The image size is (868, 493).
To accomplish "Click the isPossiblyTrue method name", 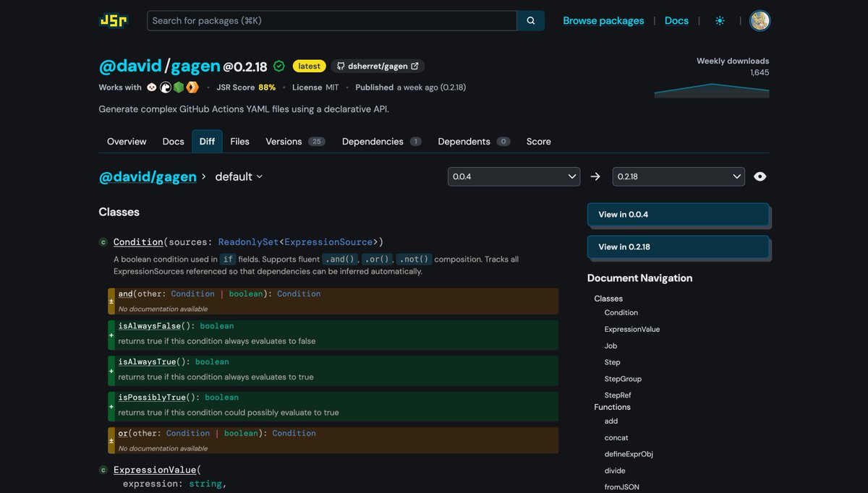I will (x=152, y=398).
